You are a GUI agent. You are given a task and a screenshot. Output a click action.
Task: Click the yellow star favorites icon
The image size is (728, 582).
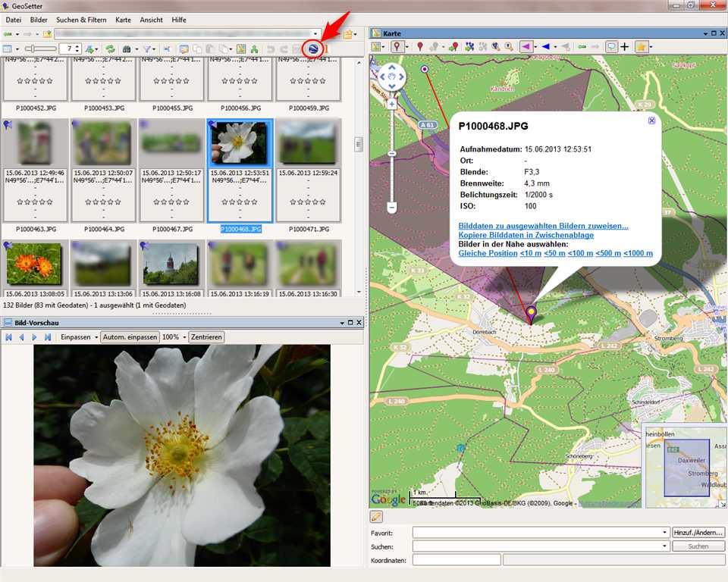(642, 46)
